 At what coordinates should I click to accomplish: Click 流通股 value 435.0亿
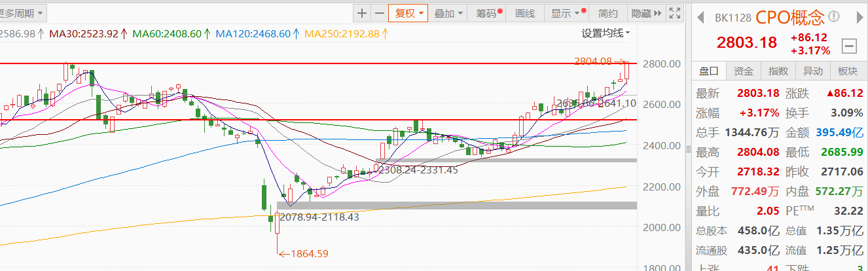point(759,250)
